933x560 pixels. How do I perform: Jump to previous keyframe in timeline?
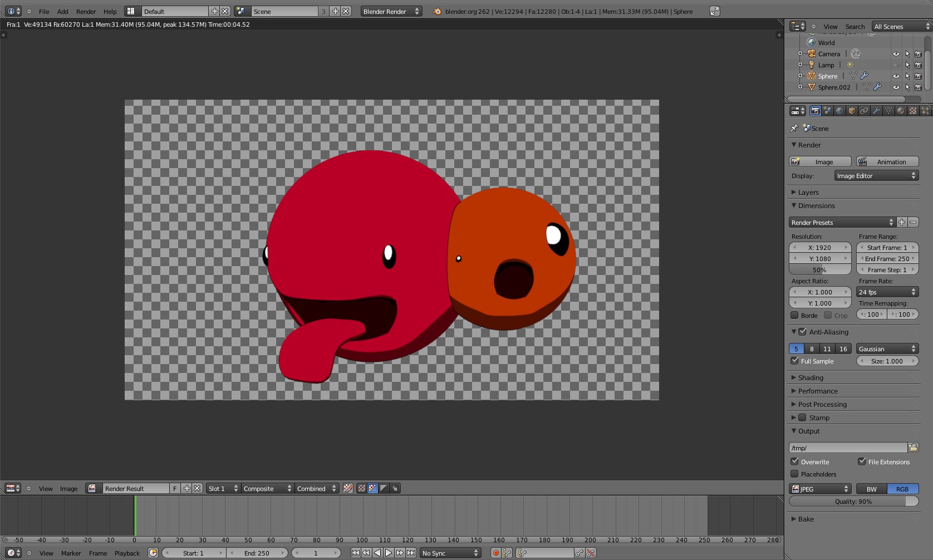366,553
